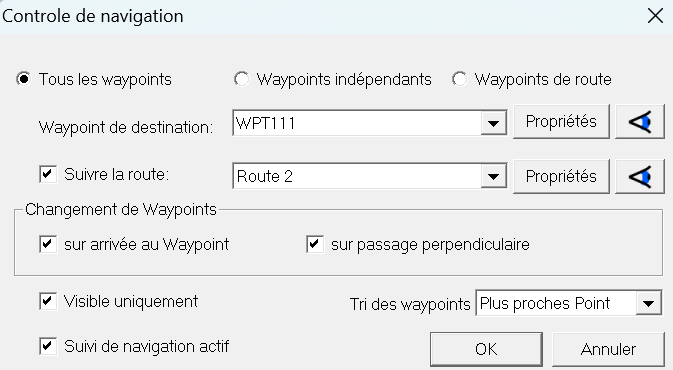Click the Annuler button
Screen dimensions: 673x370
tap(608, 349)
